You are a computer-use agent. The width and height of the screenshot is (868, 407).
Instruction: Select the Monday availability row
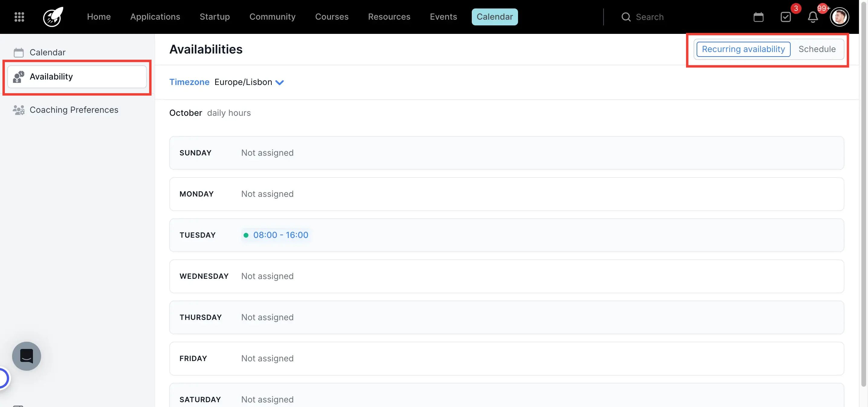[506, 194]
